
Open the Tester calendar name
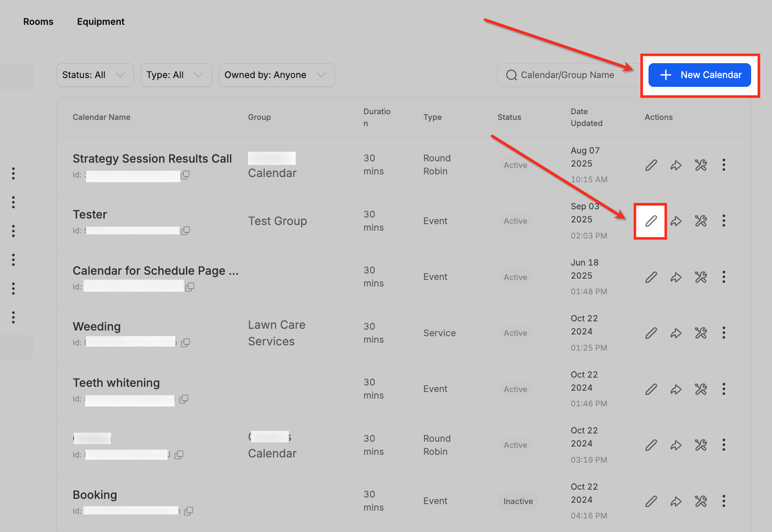90,215
